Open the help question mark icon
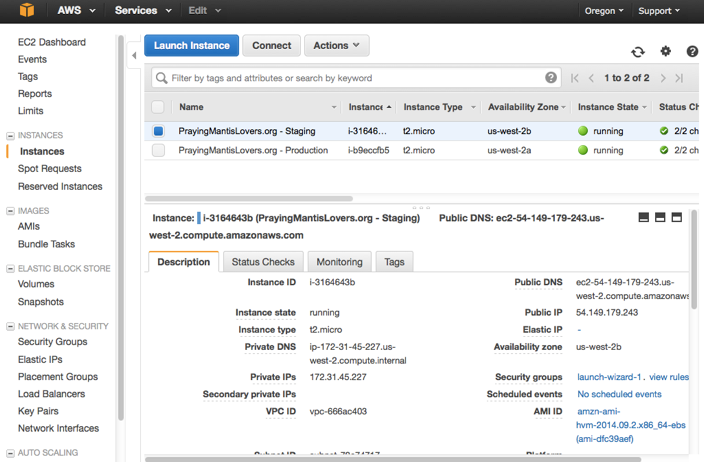This screenshot has height=462, width=704. click(x=692, y=52)
